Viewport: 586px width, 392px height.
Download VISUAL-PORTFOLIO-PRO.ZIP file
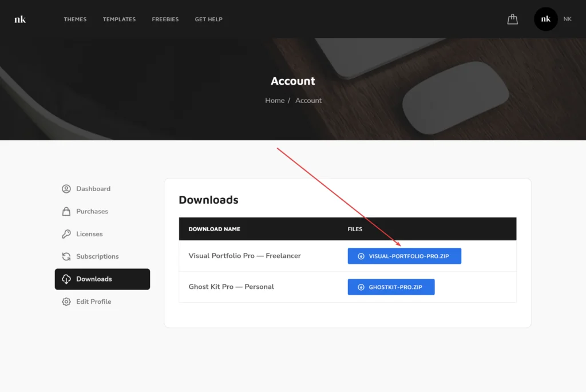coord(405,256)
